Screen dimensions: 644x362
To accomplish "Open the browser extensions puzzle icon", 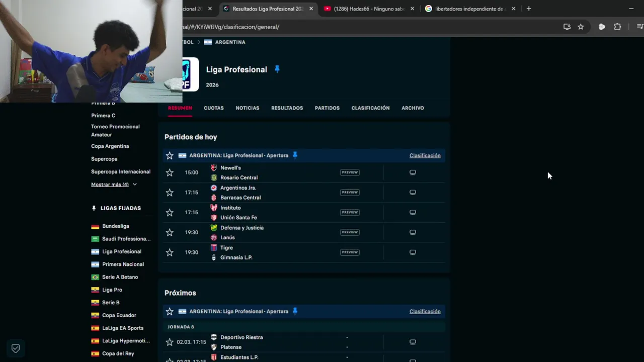I will [617, 27].
